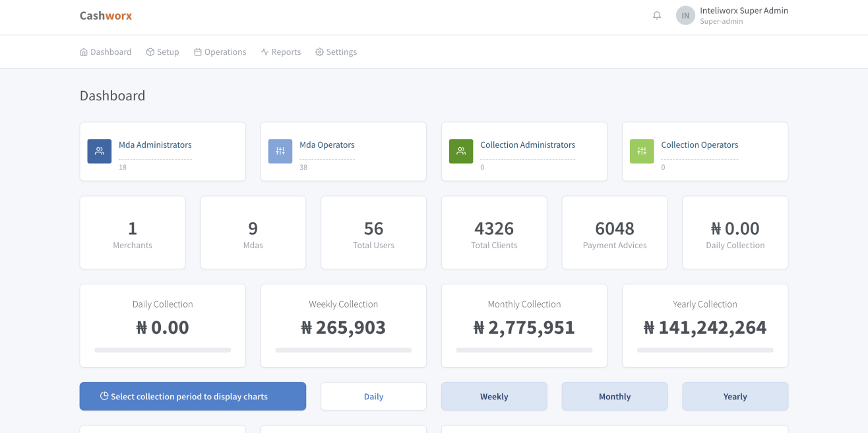868x433 pixels.
Task: Select the Yearly collection period
Action: (x=735, y=396)
